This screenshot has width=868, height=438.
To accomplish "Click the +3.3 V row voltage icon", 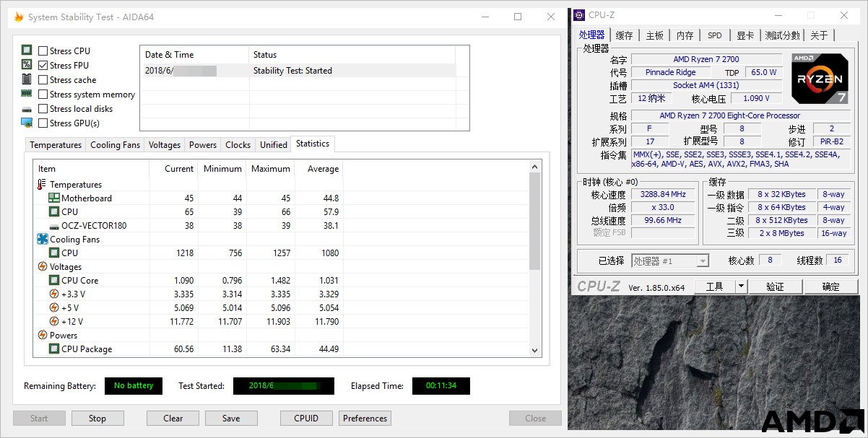I will click(54, 294).
